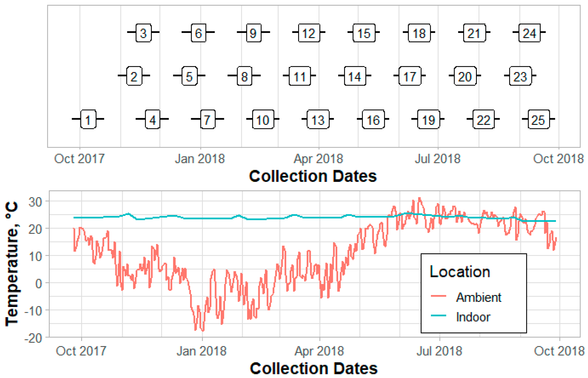Image resolution: width=588 pixels, height=378 pixels.
Task: Select the marker numbered 11
Action: click(300, 76)
